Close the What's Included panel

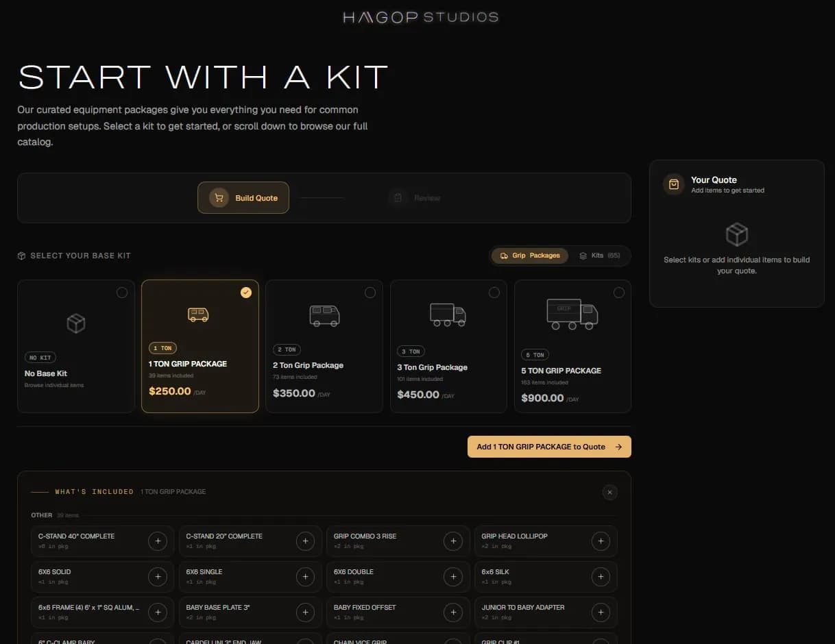pyautogui.click(x=609, y=492)
